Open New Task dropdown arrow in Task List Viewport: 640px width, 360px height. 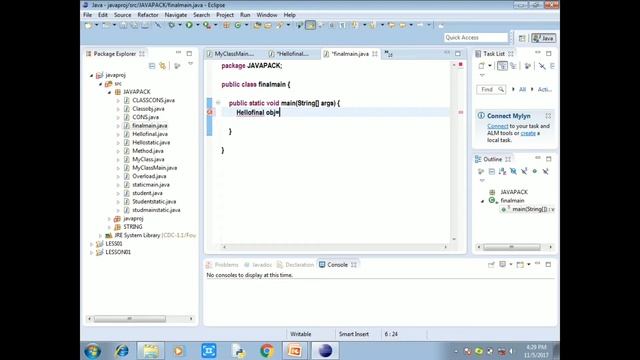pos(490,66)
